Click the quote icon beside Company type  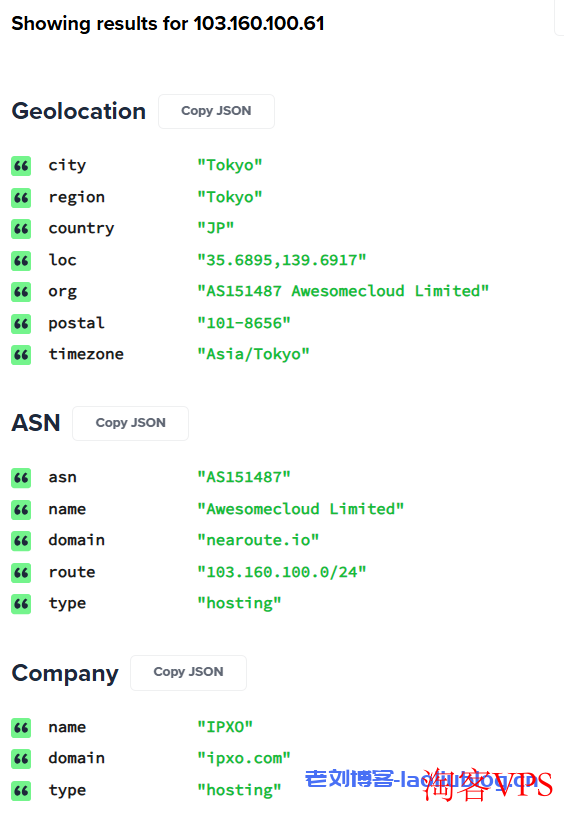pos(21,790)
